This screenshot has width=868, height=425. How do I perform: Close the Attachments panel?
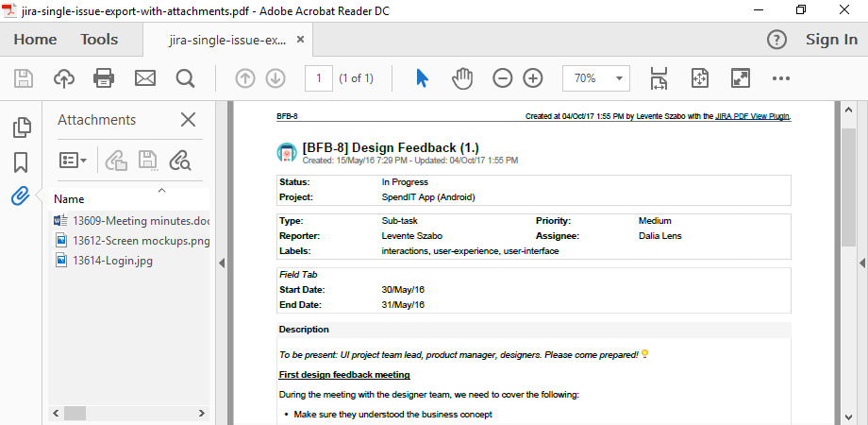[x=188, y=119]
